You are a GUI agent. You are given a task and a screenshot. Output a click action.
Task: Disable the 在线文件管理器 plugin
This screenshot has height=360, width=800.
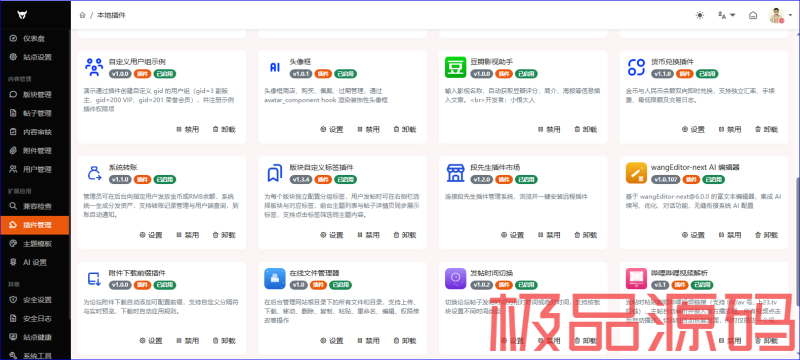368,341
